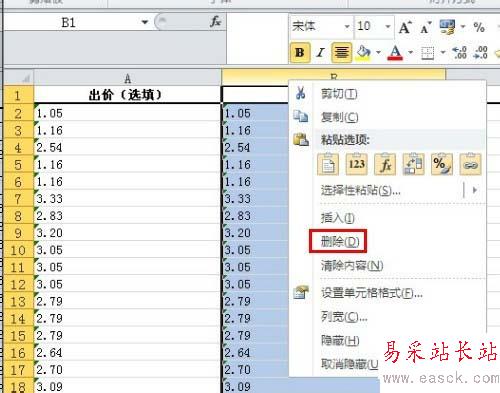Expand the Paste Special submenu arrow

click(475, 190)
